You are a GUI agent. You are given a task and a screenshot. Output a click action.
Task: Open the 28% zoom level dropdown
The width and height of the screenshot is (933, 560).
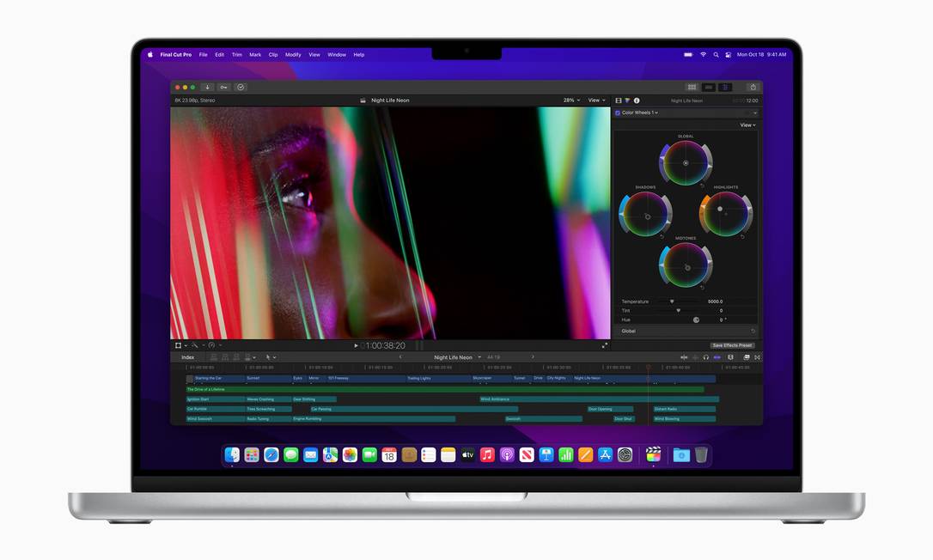[571, 100]
